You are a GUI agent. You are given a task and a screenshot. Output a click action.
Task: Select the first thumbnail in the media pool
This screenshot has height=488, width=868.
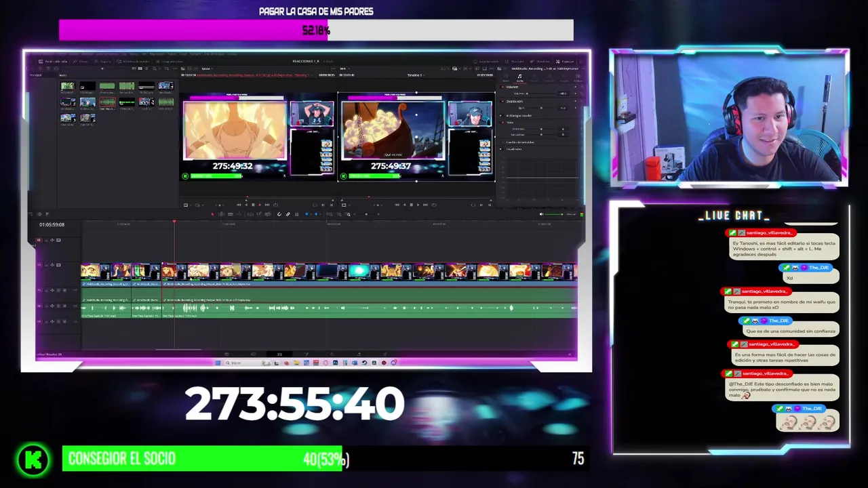pos(68,86)
